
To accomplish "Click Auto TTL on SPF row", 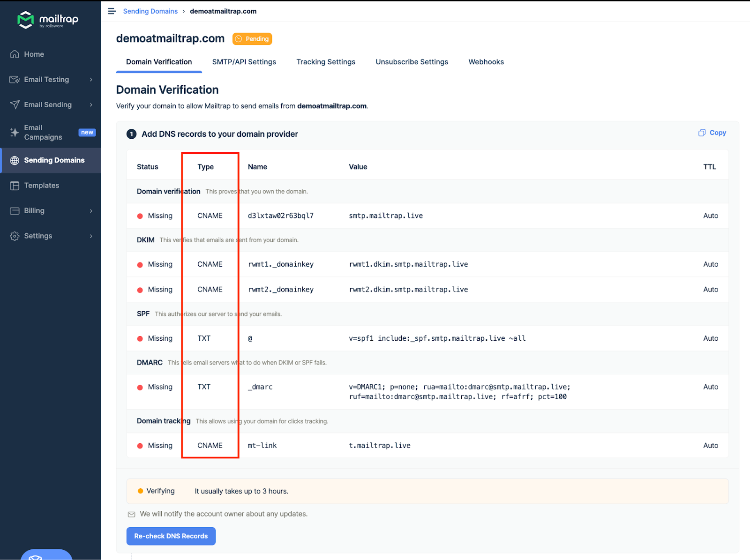I will click(711, 338).
